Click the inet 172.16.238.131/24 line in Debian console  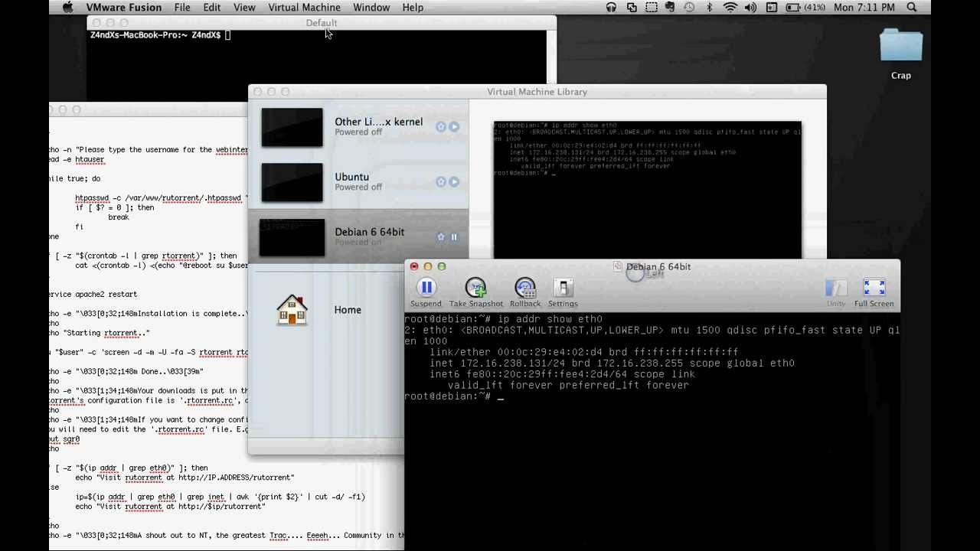pyautogui.click(x=612, y=364)
